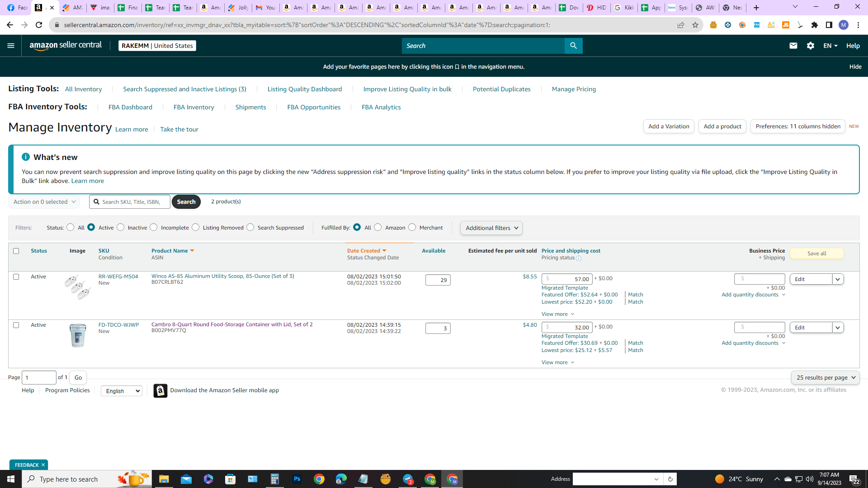Go back with the browser back arrow
Viewport: 868px width, 488px height.
point(10,25)
